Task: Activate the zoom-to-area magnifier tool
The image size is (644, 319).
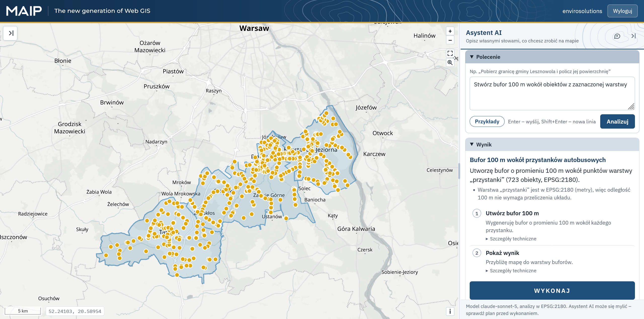Action: 450,63
